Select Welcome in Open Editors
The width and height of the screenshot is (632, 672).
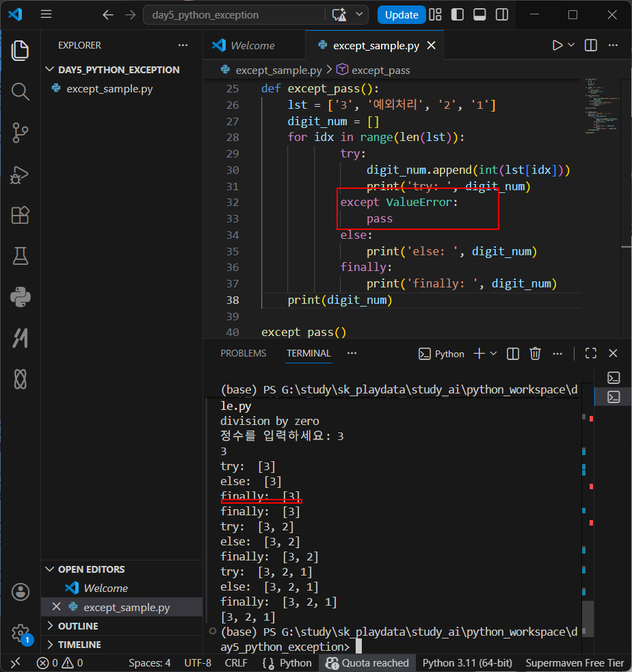coord(105,588)
